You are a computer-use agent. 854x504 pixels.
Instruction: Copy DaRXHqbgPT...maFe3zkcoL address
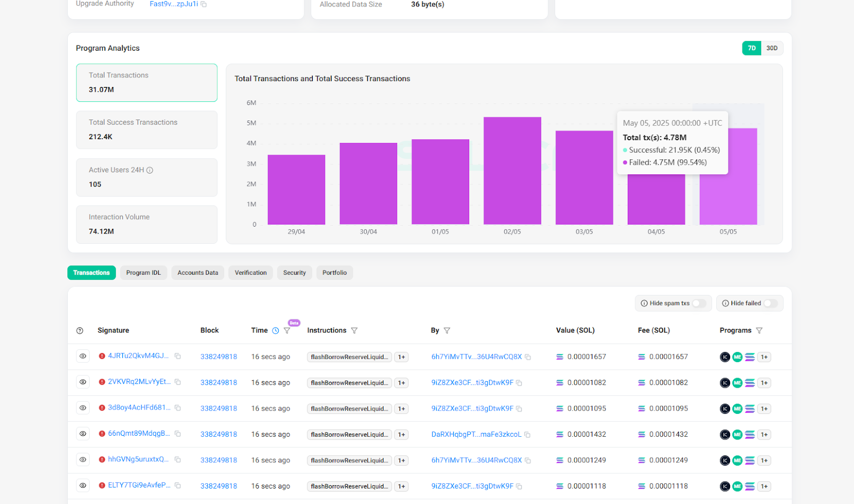click(x=527, y=435)
